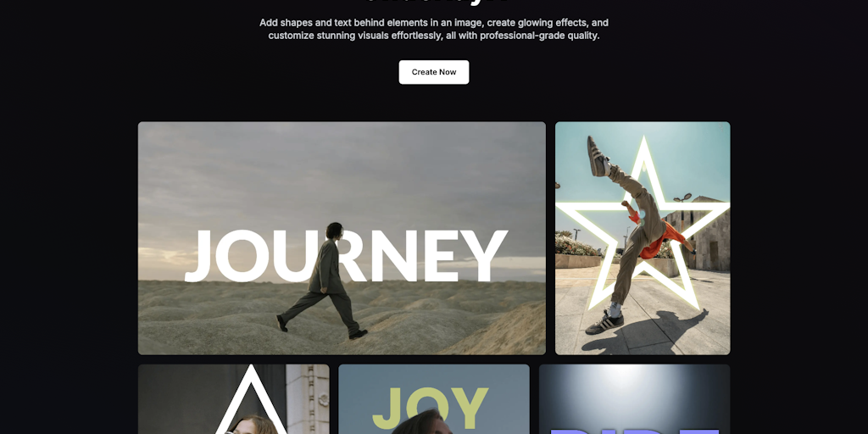Click the Create Now button
Screen dimensions: 868x434
433,72
